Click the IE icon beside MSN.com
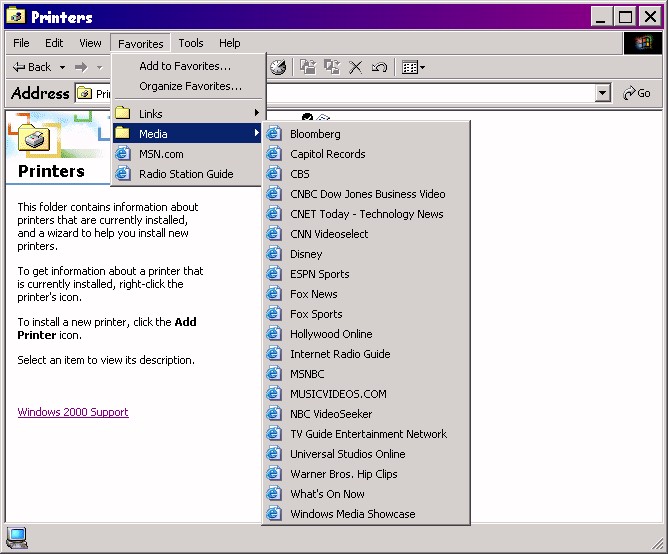The height and width of the screenshot is (554, 668). click(x=123, y=153)
